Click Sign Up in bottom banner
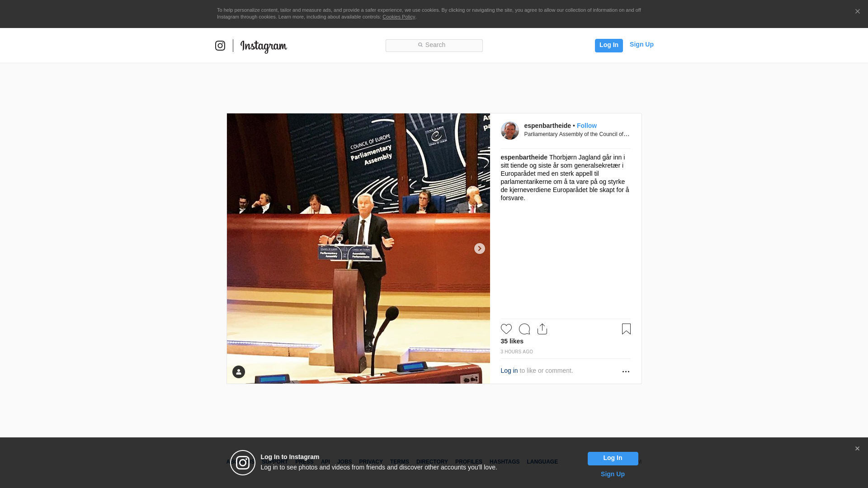 point(613,474)
